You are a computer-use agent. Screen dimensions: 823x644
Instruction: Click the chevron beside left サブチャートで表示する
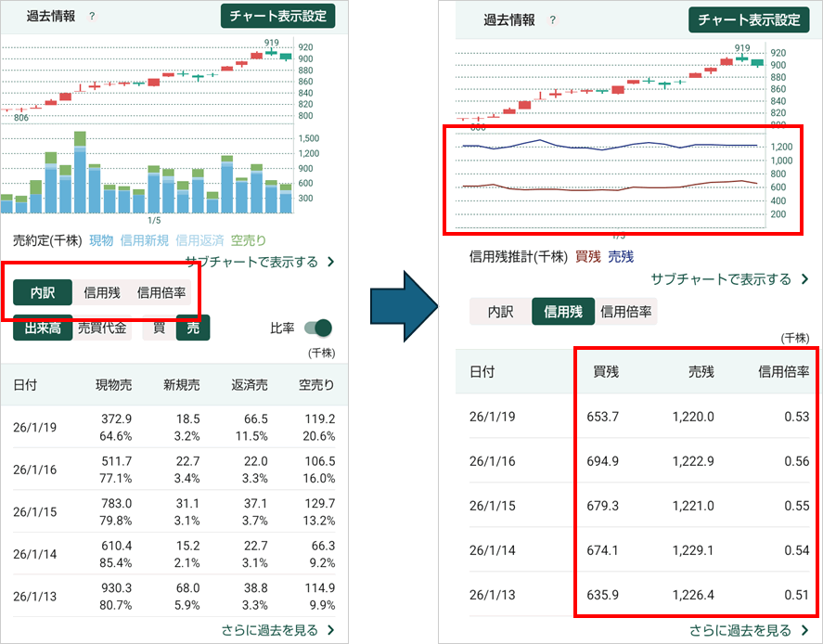pos(330,263)
